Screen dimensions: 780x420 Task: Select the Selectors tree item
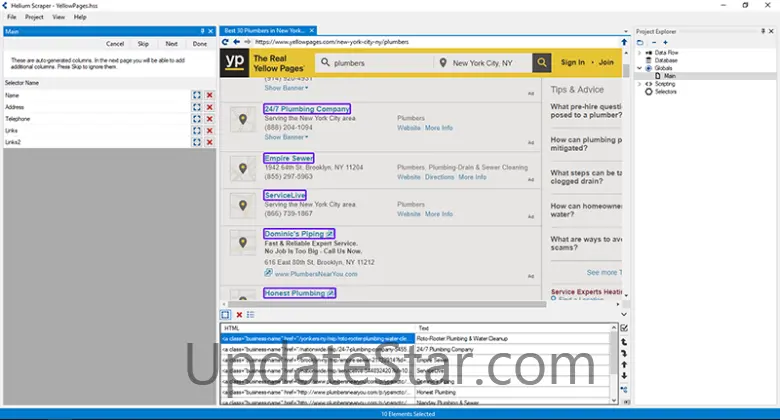click(666, 92)
